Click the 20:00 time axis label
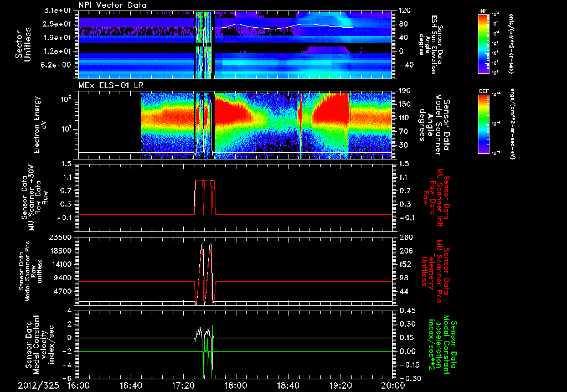 [393, 385]
